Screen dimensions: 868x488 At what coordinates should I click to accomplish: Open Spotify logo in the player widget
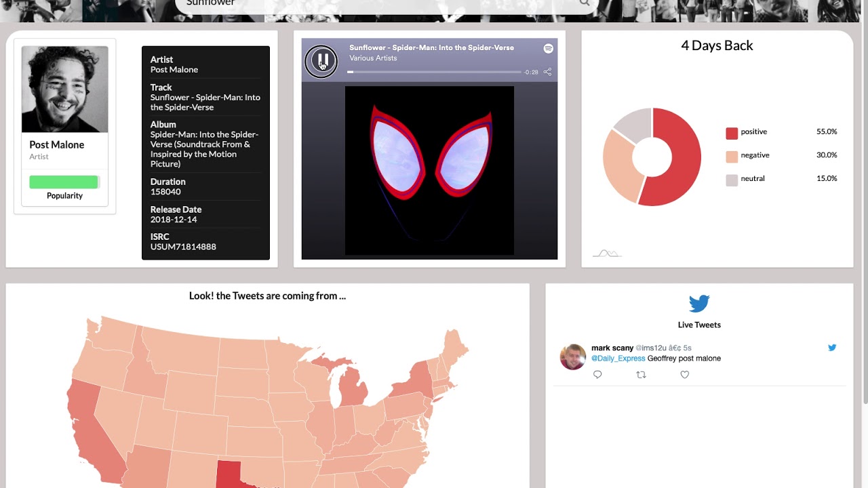[548, 48]
